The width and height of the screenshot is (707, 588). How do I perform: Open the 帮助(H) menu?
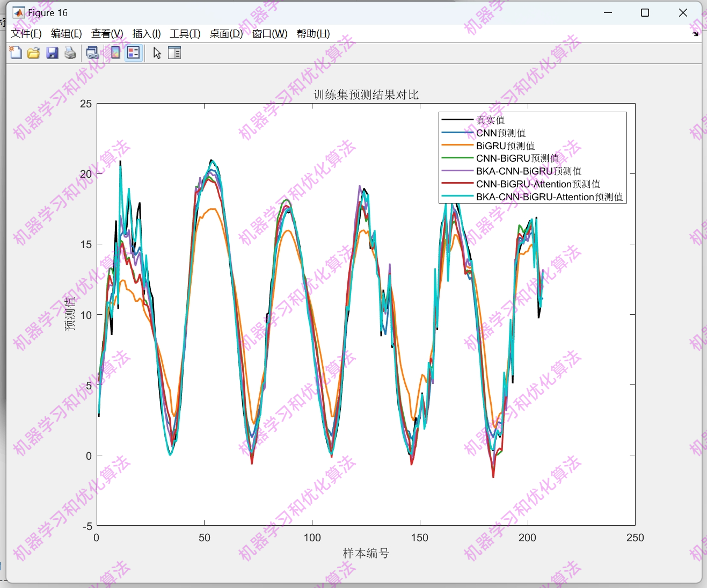point(314,34)
